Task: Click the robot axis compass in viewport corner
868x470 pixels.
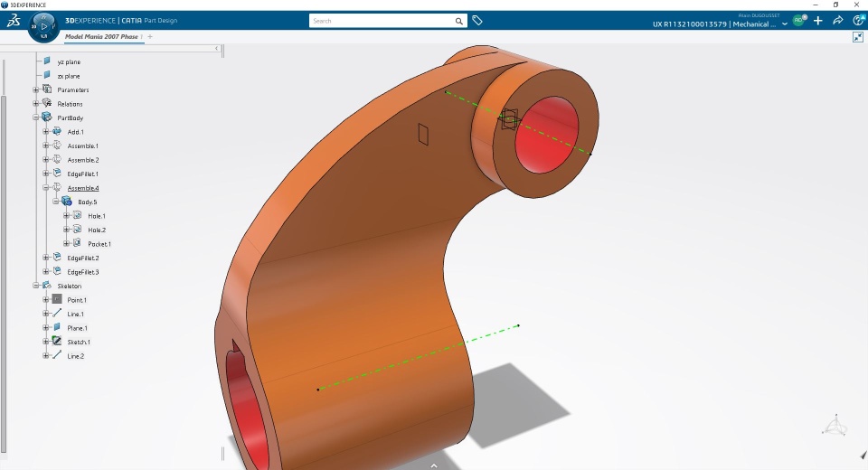Action: click(x=835, y=426)
